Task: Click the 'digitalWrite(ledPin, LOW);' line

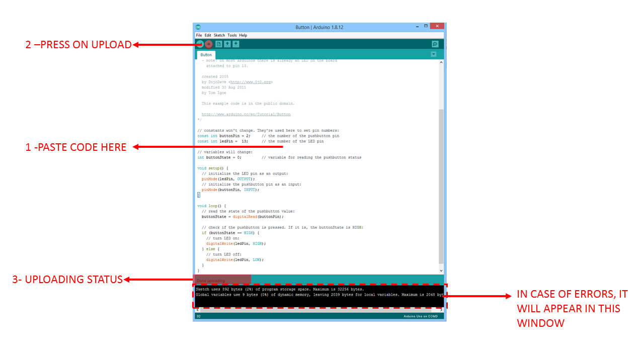Action: coord(234,260)
